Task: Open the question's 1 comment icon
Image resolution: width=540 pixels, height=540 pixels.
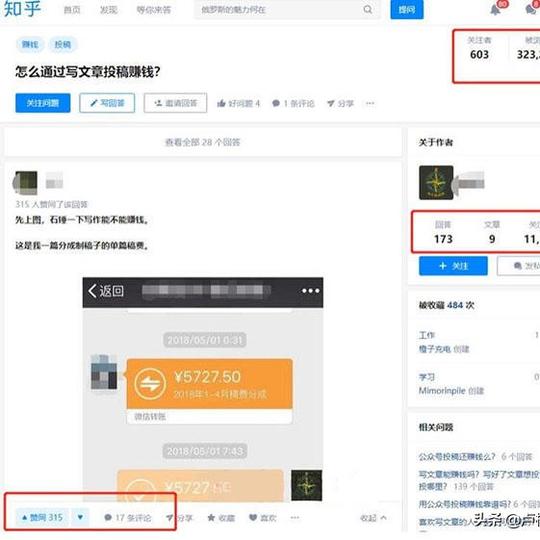Action: [x=276, y=103]
